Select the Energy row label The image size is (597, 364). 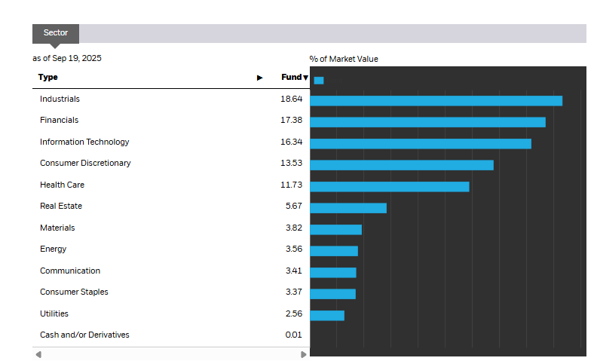54,249
